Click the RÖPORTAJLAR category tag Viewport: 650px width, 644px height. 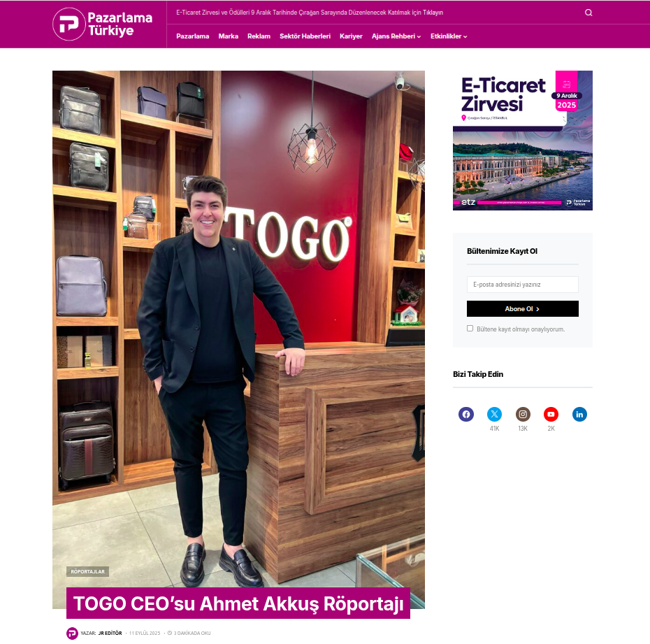87,571
